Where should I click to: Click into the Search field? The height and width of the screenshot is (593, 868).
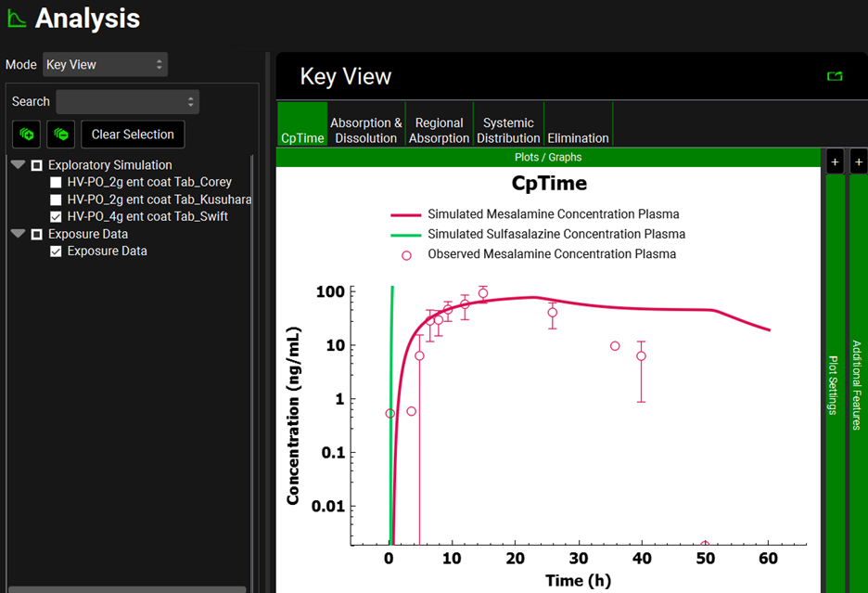[x=127, y=101]
